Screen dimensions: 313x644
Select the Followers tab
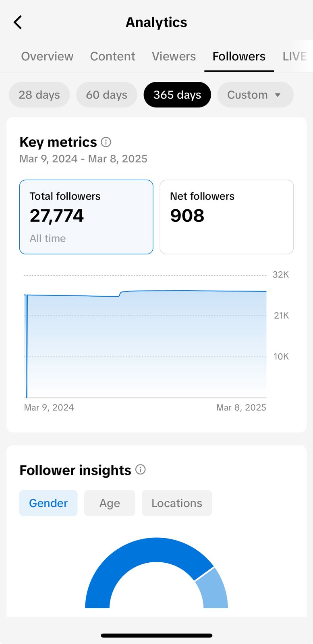pyautogui.click(x=239, y=56)
